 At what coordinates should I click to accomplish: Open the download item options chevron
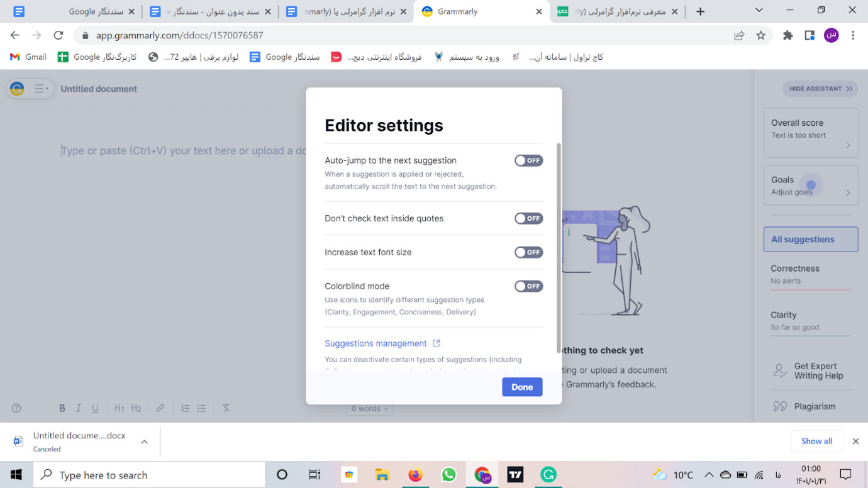144,441
